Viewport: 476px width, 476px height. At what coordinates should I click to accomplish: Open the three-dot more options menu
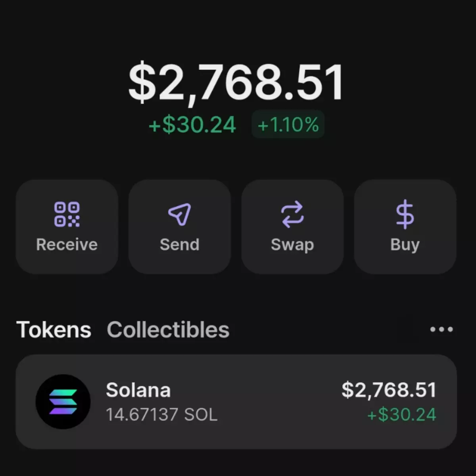pos(441,329)
